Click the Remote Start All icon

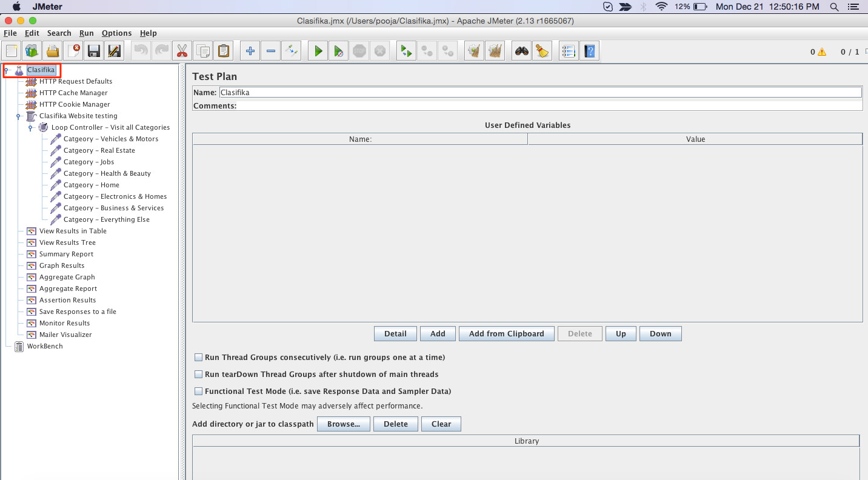click(406, 51)
